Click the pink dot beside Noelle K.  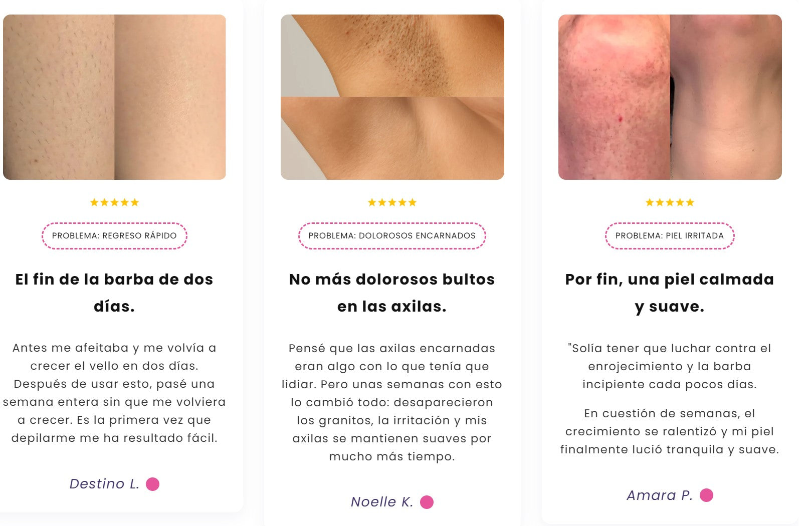(427, 502)
